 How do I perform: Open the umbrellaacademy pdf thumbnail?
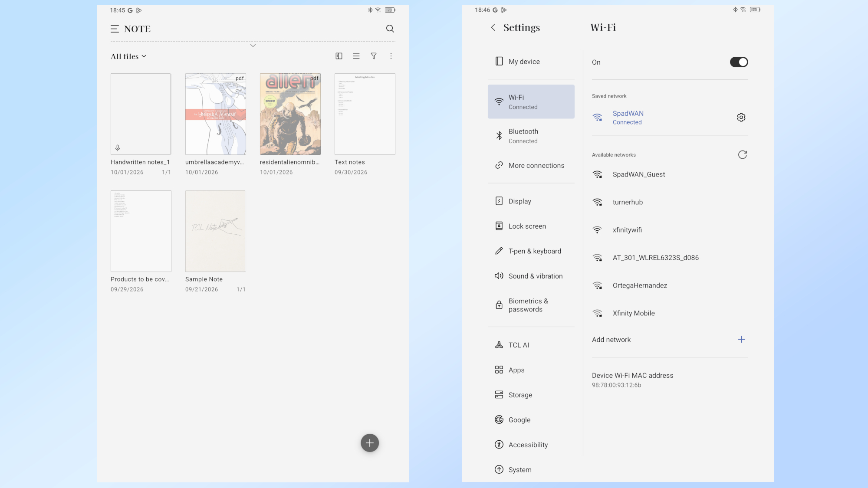click(216, 114)
